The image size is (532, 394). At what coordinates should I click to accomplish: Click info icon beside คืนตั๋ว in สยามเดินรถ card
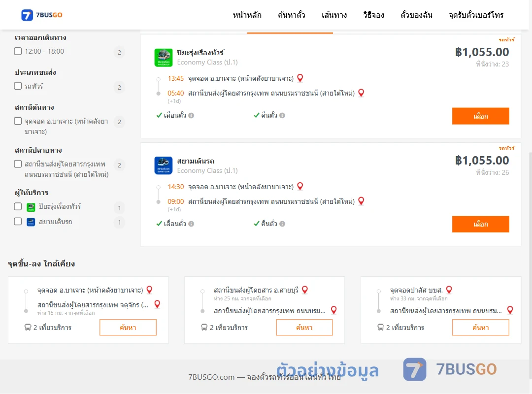click(x=282, y=224)
